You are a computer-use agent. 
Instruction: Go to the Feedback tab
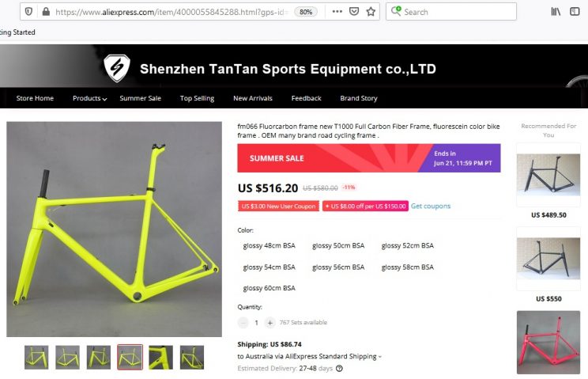click(307, 98)
